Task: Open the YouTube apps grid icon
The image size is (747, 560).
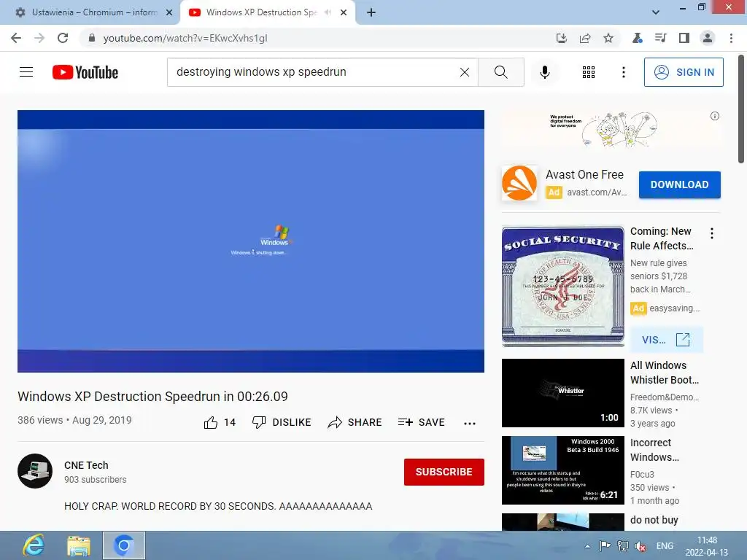Action: click(589, 72)
